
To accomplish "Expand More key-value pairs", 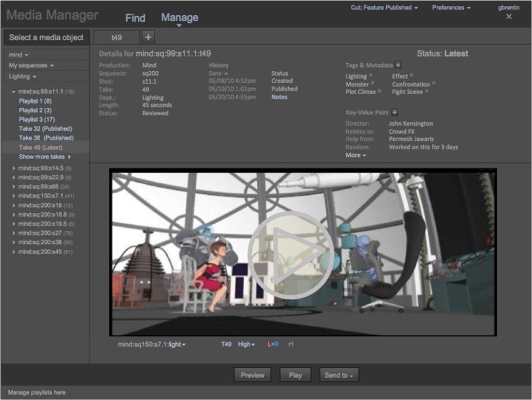I will tap(356, 155).
